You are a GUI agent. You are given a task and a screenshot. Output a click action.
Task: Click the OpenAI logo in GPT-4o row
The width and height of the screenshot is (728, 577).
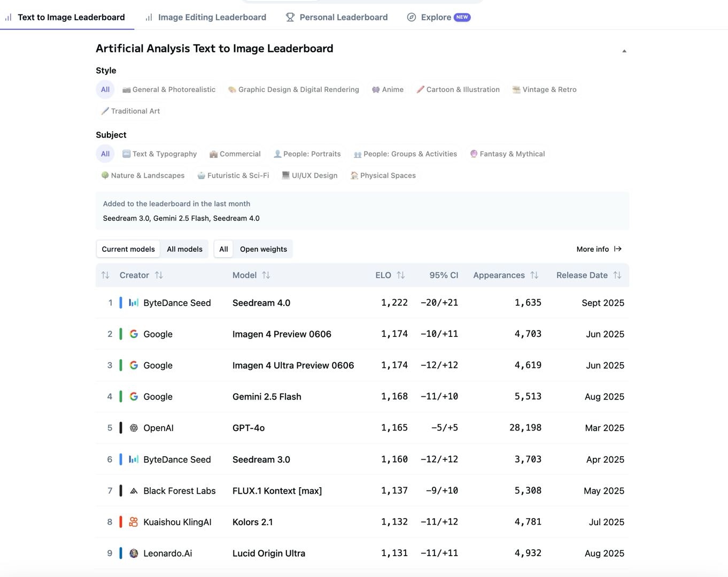[134, 428]
